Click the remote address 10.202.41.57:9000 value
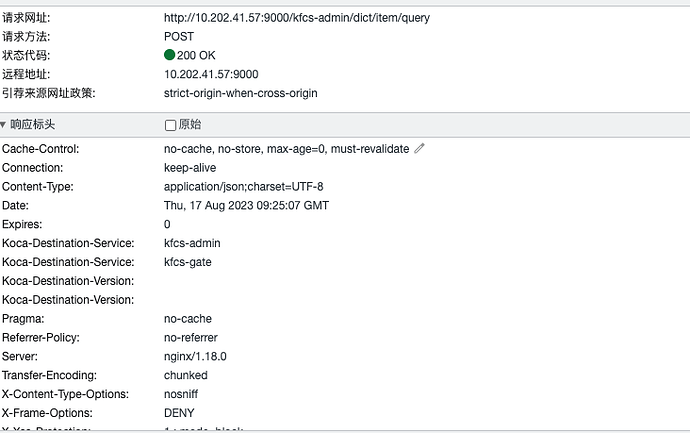Screen dimensions: 690x433 [x=211, y=74]
